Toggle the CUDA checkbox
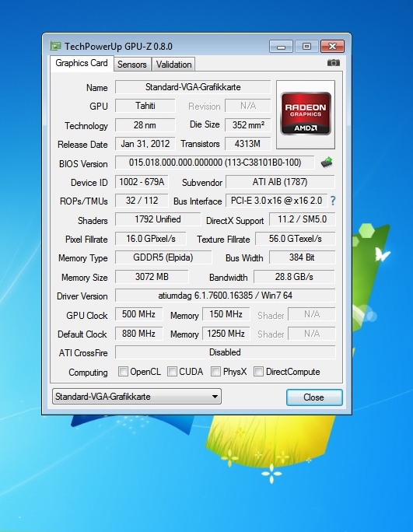The height and width of the screenshot is (532, 413). tap(172, 372)
